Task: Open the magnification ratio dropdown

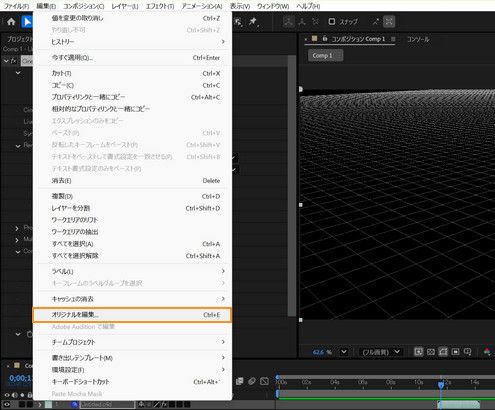Action: pos(344,352)
